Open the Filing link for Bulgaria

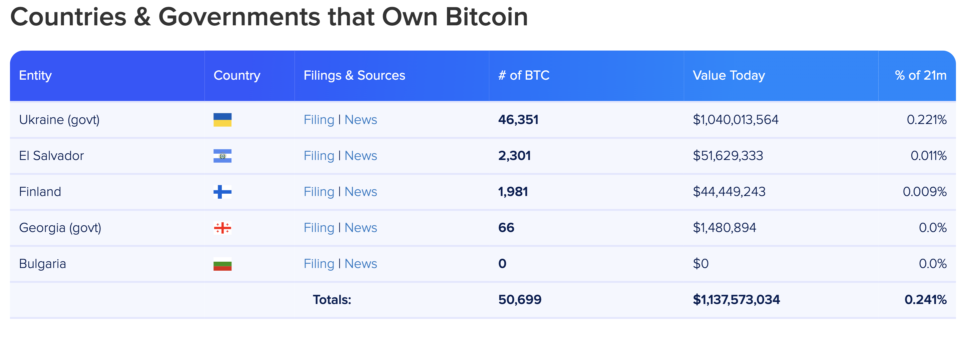319,263
